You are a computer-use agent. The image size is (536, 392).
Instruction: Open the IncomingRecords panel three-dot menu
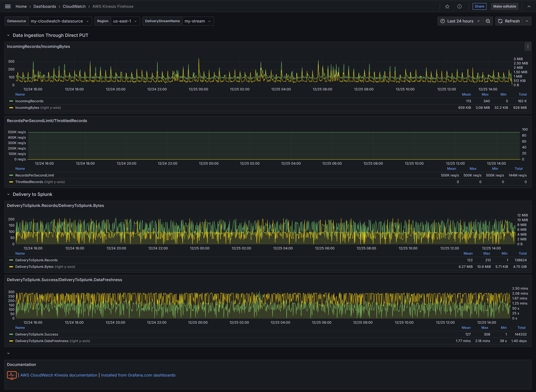pos(527,46)
